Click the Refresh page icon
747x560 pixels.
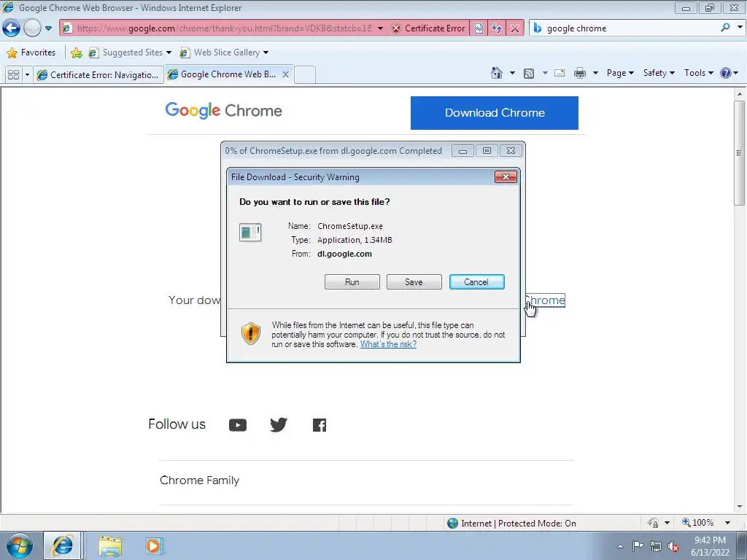(x=497, y=28)
